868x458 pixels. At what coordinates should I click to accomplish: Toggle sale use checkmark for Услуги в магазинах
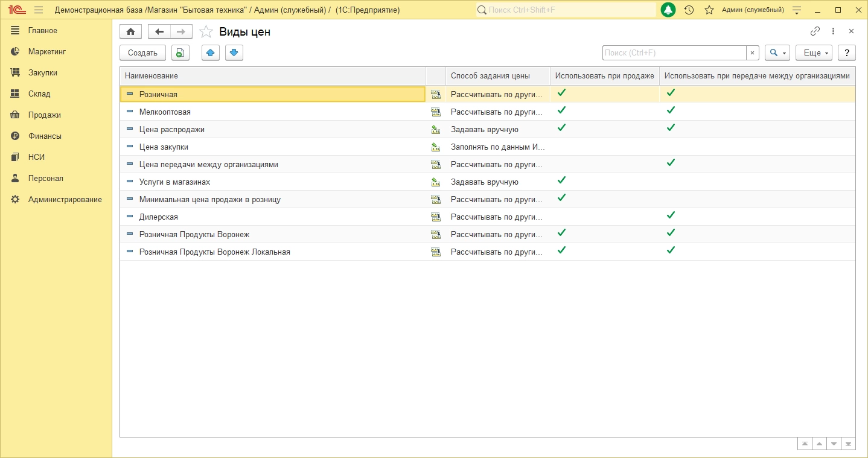tap(561, 180)
